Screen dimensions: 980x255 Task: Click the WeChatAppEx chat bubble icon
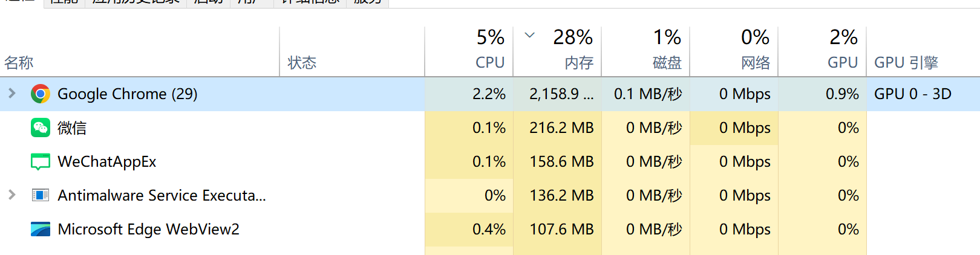pyautogui.click(x=41, y=161)
